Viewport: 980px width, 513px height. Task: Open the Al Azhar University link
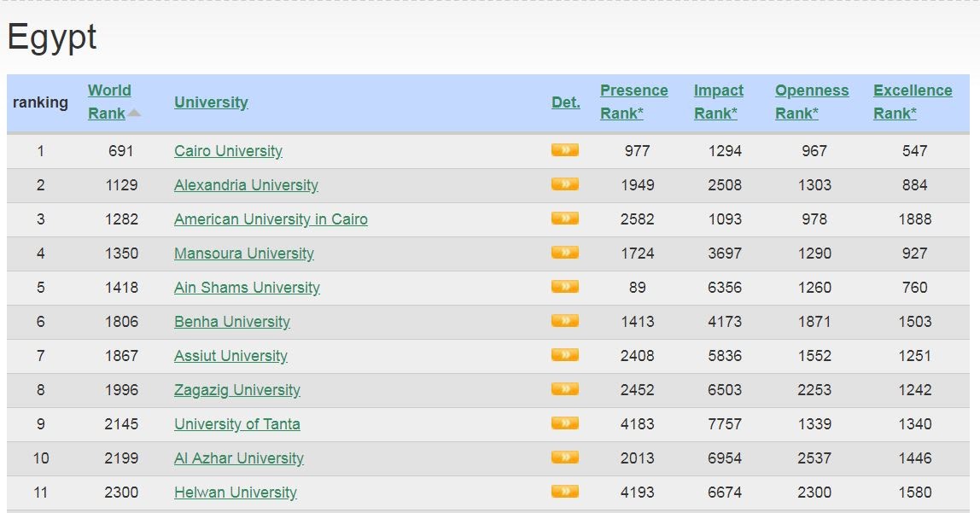239,458
